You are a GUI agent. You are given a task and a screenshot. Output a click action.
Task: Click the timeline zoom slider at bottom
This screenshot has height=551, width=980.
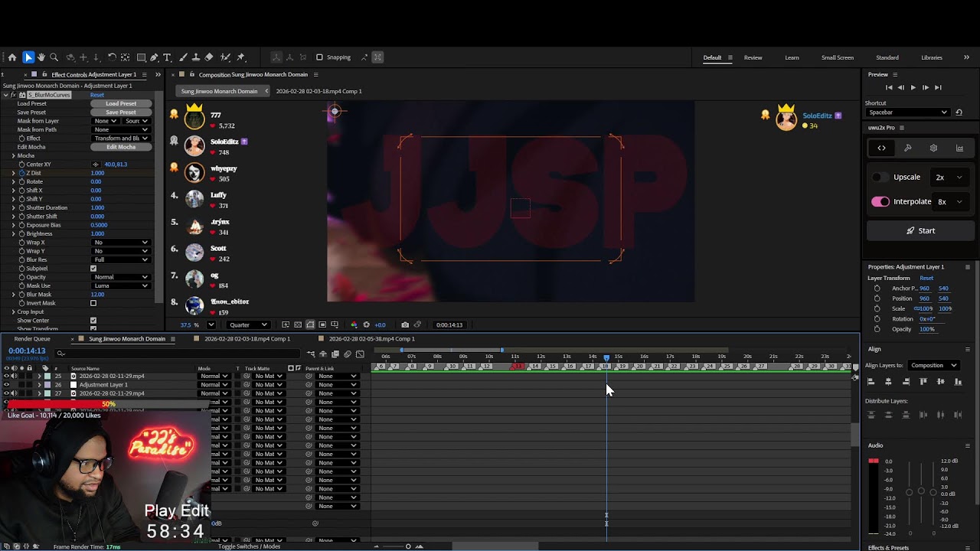(x=408, y=546)
